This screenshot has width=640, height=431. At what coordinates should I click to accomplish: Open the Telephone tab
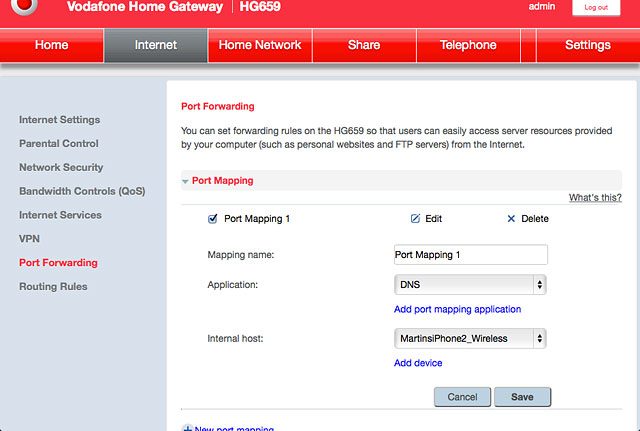pyautogui.click(x=468, y=45)
